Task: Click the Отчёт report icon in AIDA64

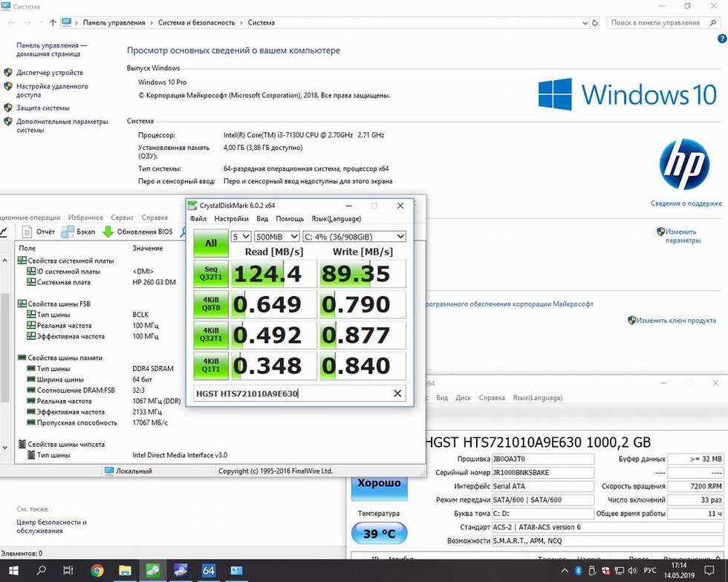Action: tap(27, 231)
